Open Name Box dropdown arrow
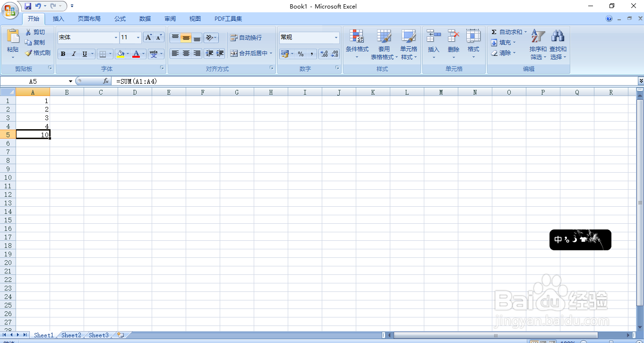The height and width of the screenshot is (343, 644). point(71,81)
